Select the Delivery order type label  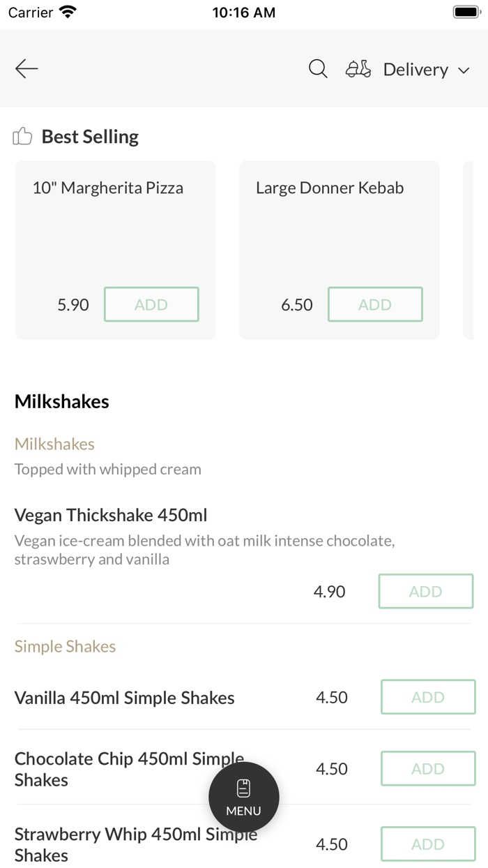pyautogui.click(x=415, y=70)
